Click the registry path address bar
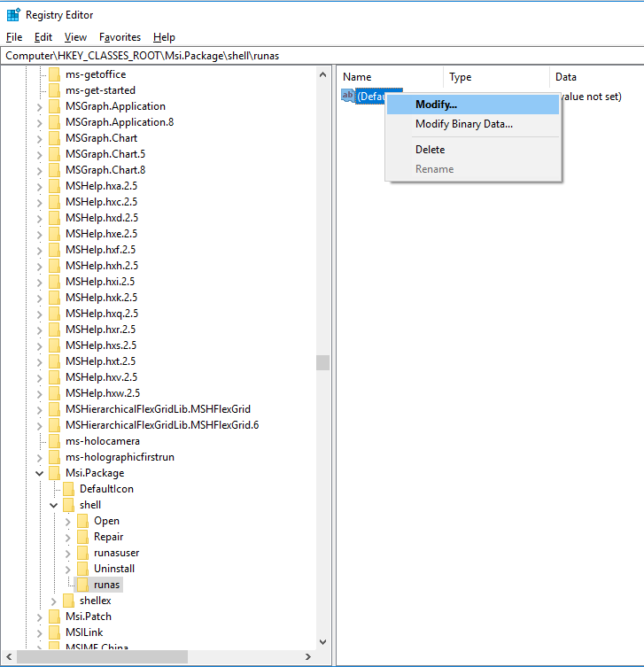 (x=322, y=55)
